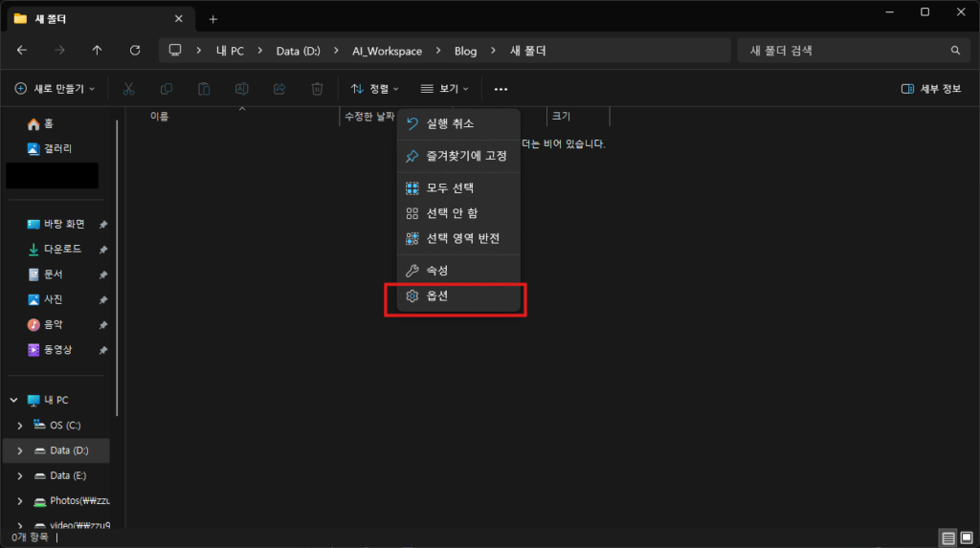Expand the Photos network drive node
Image resolution: width=980 pixels, height=548 pixels.
tap(20, 501)
